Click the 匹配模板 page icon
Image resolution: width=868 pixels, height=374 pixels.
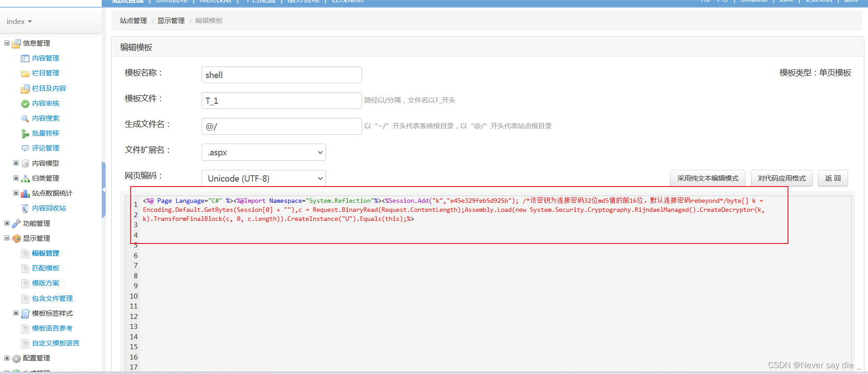tap(25, 268)
